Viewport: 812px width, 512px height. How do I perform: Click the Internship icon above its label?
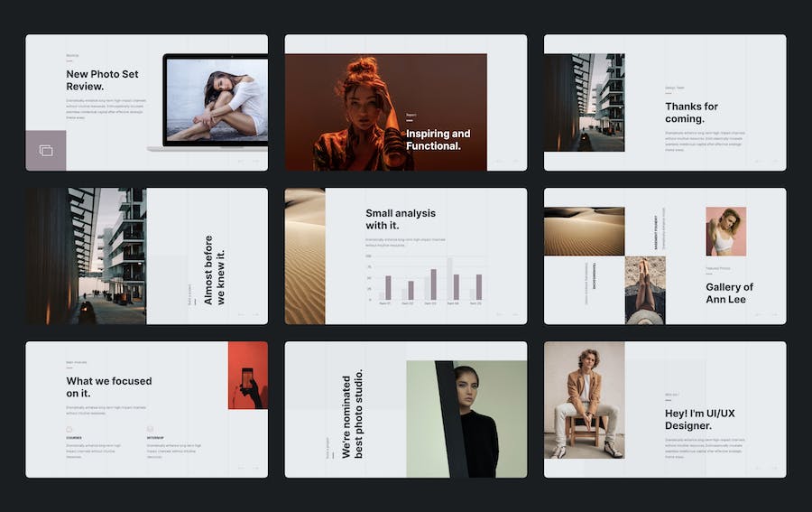(x=150, y=429)
